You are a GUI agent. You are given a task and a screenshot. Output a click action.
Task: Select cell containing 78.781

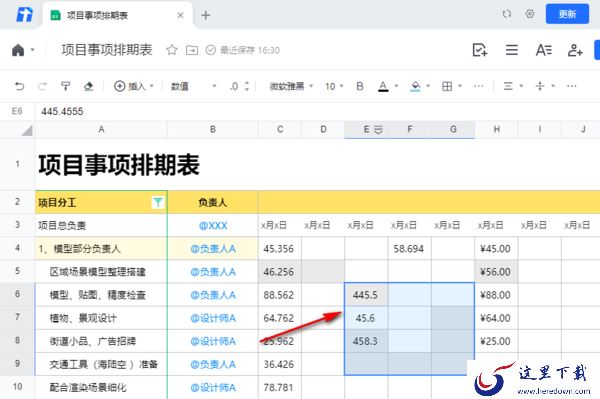(280, 388)
